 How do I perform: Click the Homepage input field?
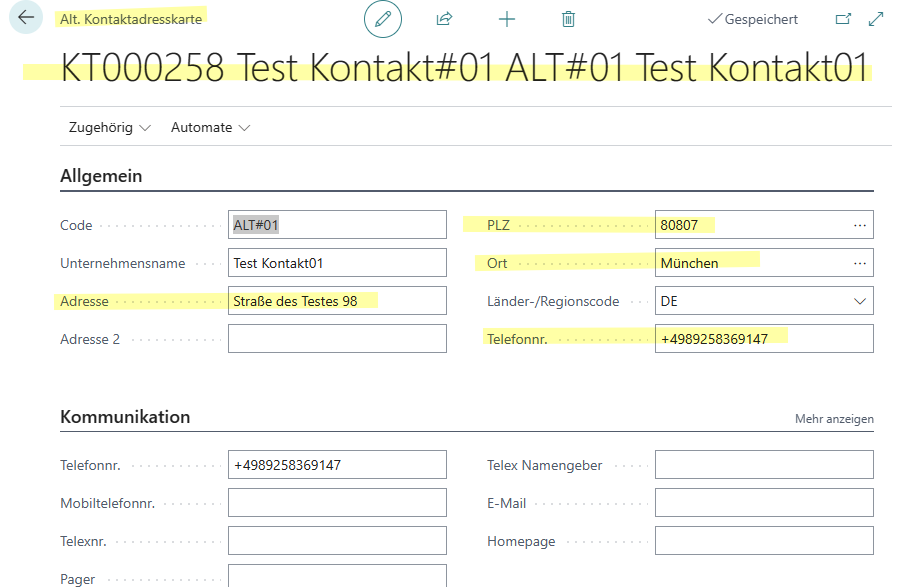[764, 540]
